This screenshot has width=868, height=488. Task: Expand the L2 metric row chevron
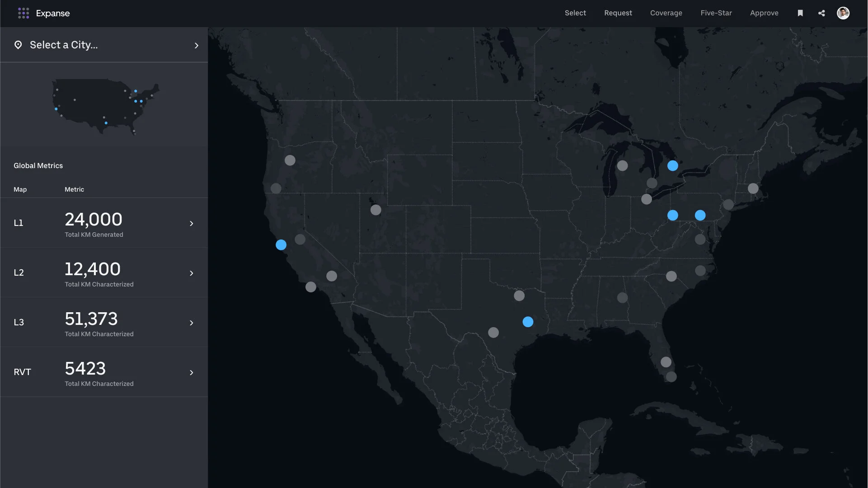click(191, 273)
